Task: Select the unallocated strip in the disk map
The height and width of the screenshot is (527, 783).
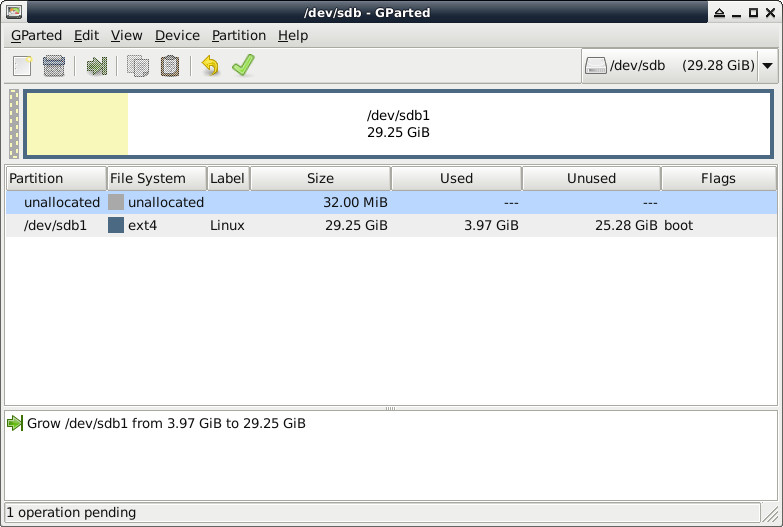Action: coord(14,124)
